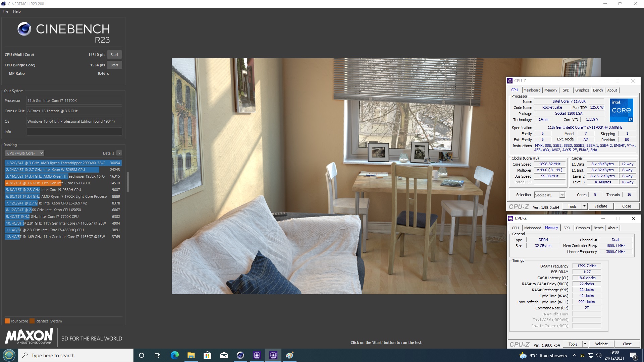Open Tools dropdown arrow in lower CPU-Z window
Screen dimensions: 644x362
coord(585,344)
